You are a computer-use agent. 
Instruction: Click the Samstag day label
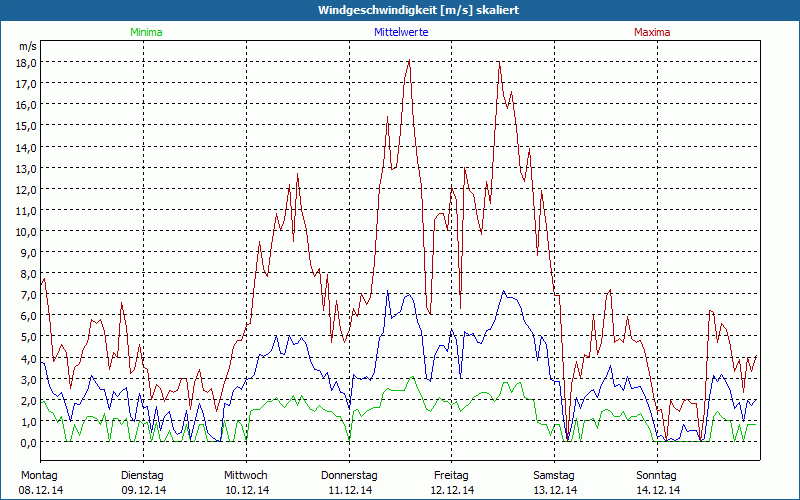tap(554, 475)
